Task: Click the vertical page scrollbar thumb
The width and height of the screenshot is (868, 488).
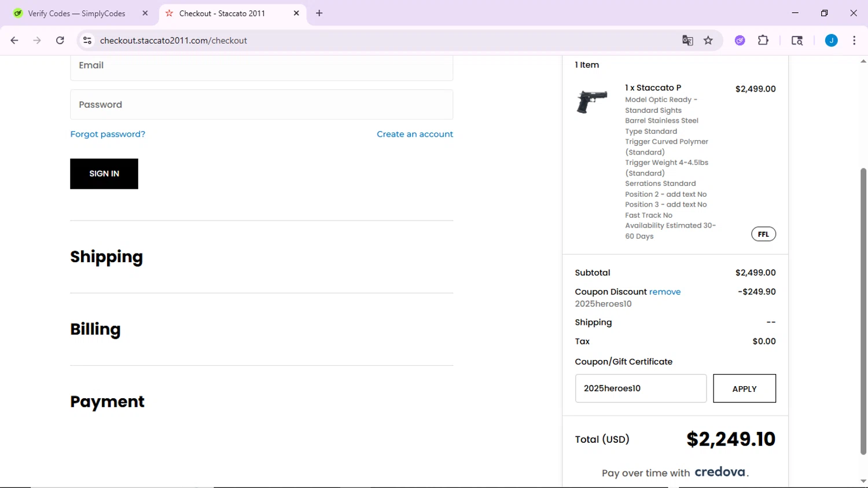Action: [863, 311]
